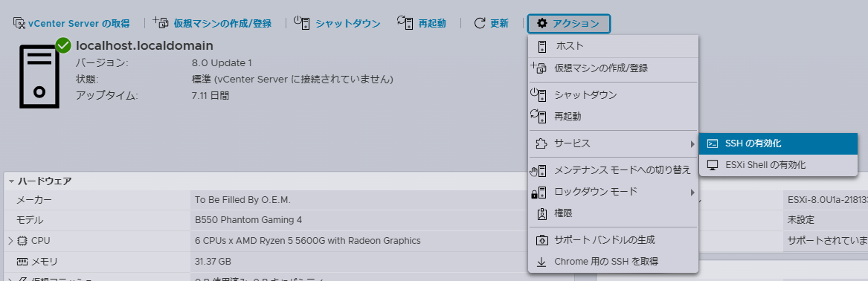Click the ESXi Shell monitor icon

713,165
